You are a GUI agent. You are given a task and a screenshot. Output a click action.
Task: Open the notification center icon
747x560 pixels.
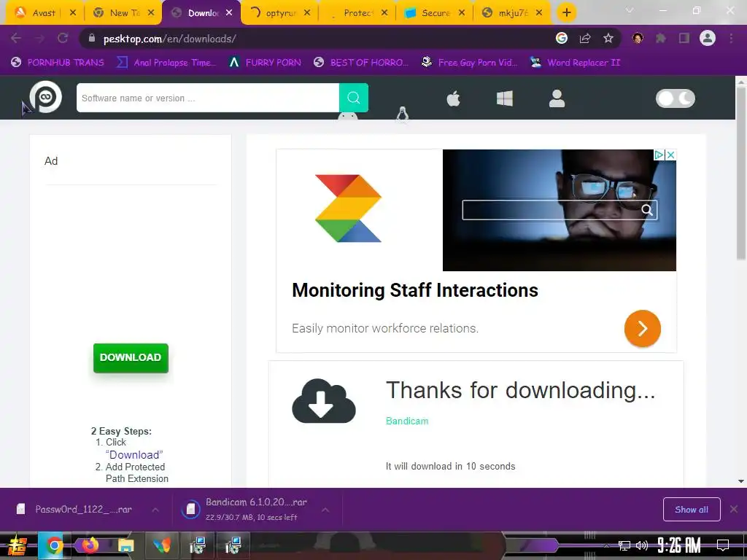pos(723,545)
